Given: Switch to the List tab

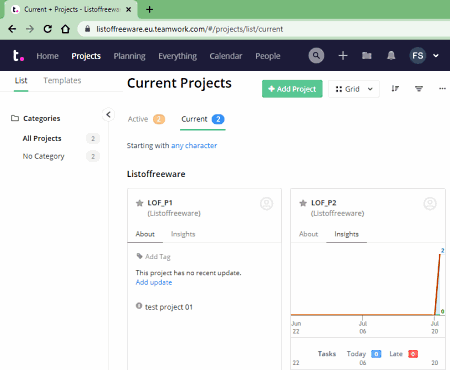Looking at the screenshot, I should (x=21, y=80).
